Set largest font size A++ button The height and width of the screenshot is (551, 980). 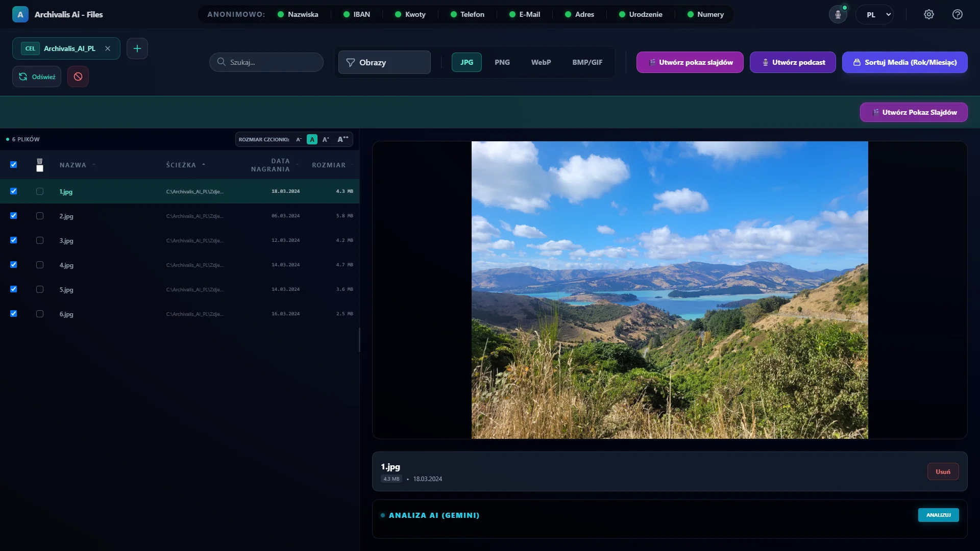343,139
